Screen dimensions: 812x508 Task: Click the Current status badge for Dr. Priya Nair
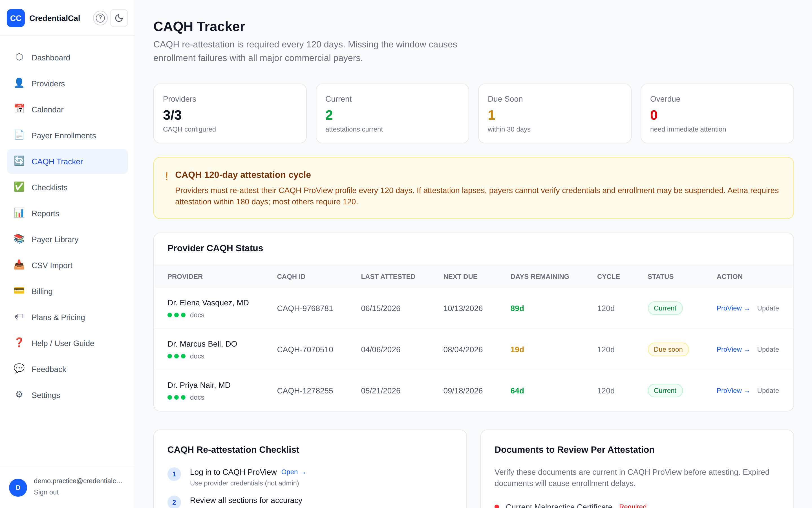click(665, 390)
